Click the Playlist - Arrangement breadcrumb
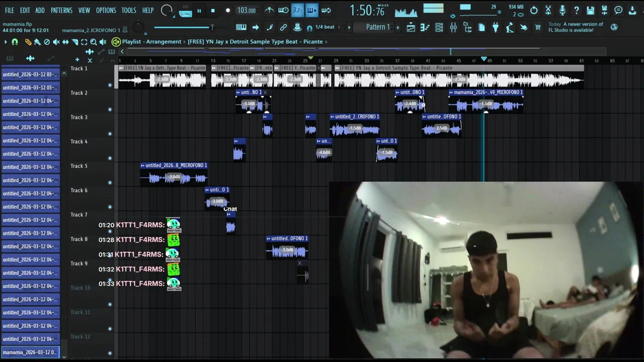644x362 pixels. tap(151, 42)
